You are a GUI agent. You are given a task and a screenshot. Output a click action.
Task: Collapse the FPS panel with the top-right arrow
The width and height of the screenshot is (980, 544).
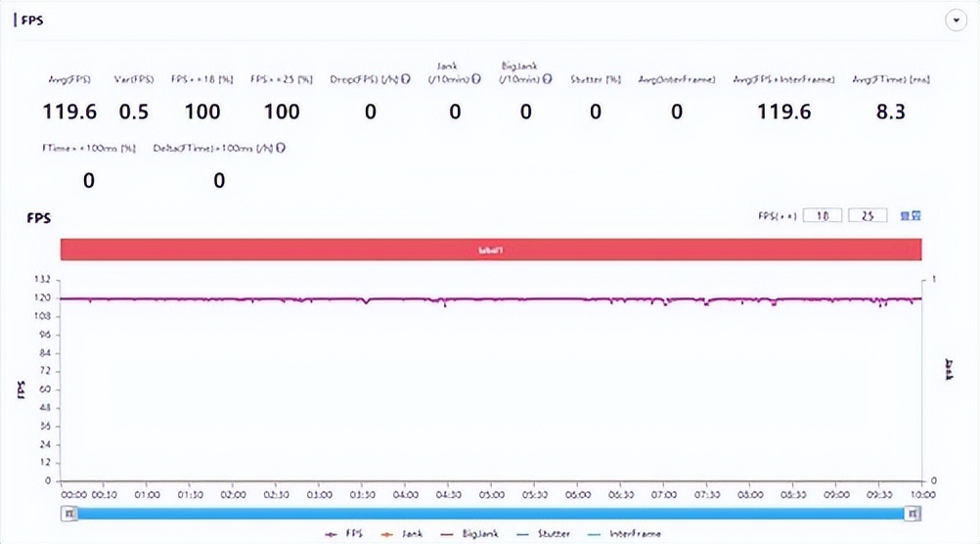click(x=956, y=20)
